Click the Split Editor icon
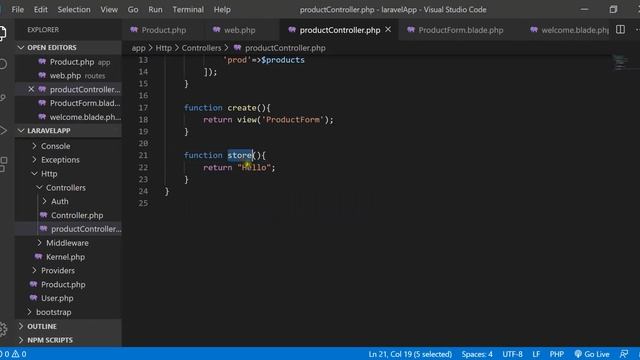Viewport: 640px width, 360px height. pos(620,30)
